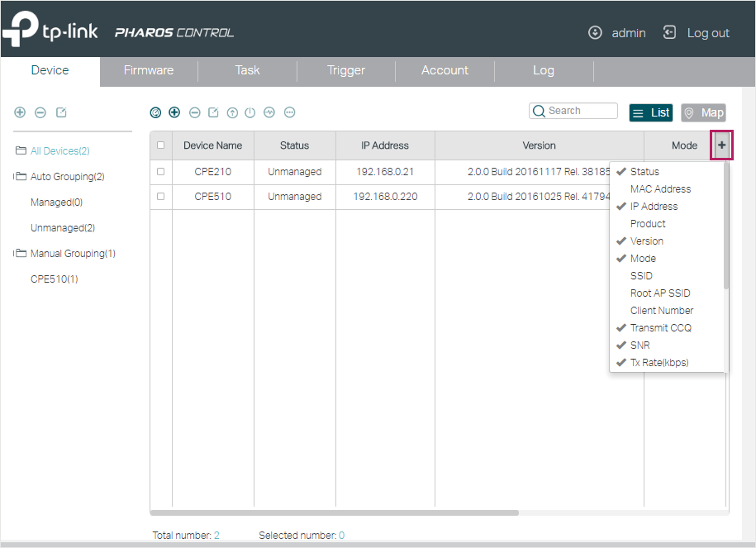Click the reboot power icon in toolbar
This screenshot has width=756, height=548.
point(250,112)
